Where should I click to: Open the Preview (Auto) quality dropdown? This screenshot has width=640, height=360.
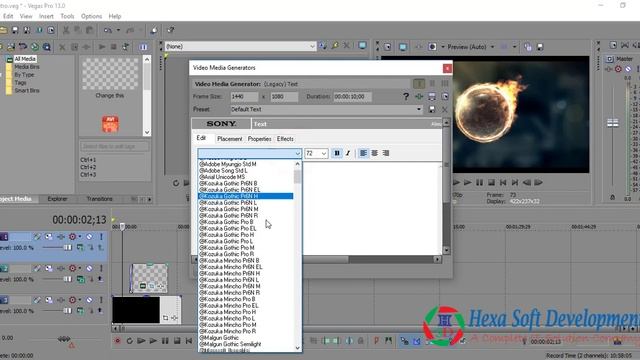click(x=492, y=47)
